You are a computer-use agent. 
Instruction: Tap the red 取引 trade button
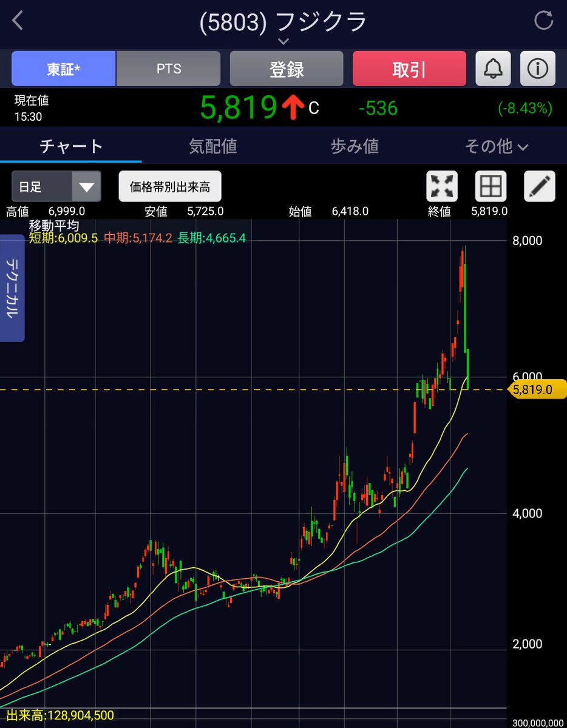point(409,69)
